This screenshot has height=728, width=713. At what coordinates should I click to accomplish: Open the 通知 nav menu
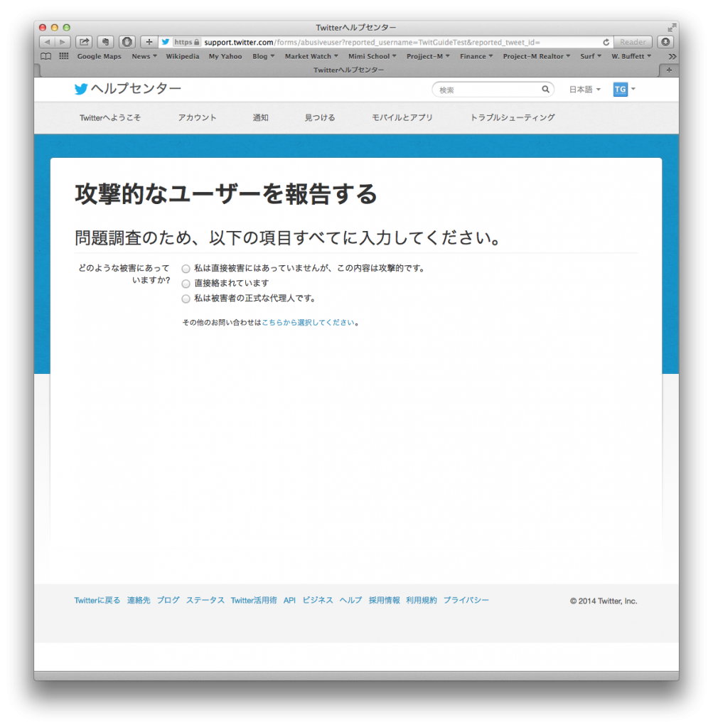(260, 117)
